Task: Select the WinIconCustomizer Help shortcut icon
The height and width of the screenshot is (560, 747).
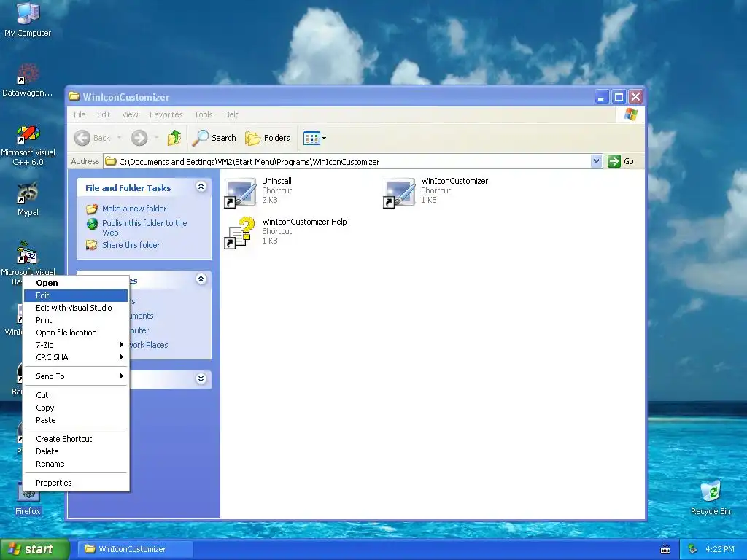Action: pyautogui.click(x=240, y=233)
